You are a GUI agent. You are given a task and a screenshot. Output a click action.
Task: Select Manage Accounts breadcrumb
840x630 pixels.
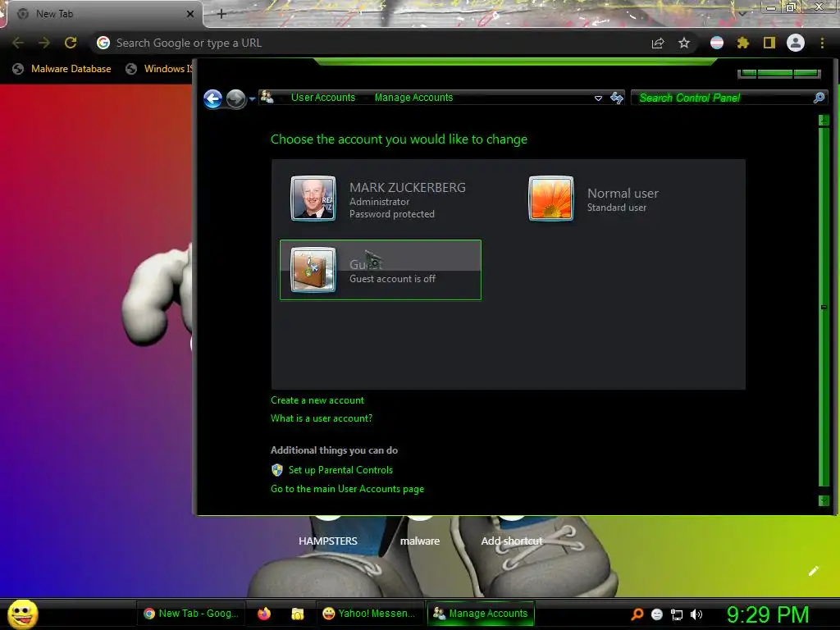coord(413,98)
